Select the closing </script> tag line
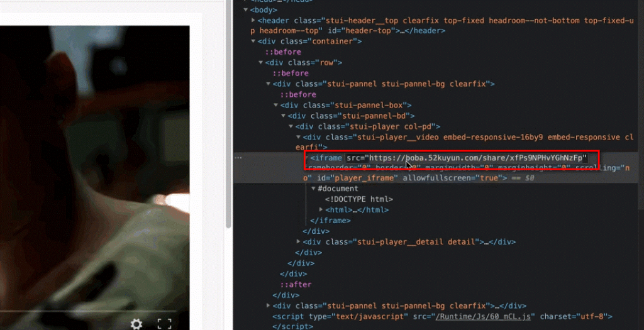This screenshot has height=330, width=644. pos(292,327)
